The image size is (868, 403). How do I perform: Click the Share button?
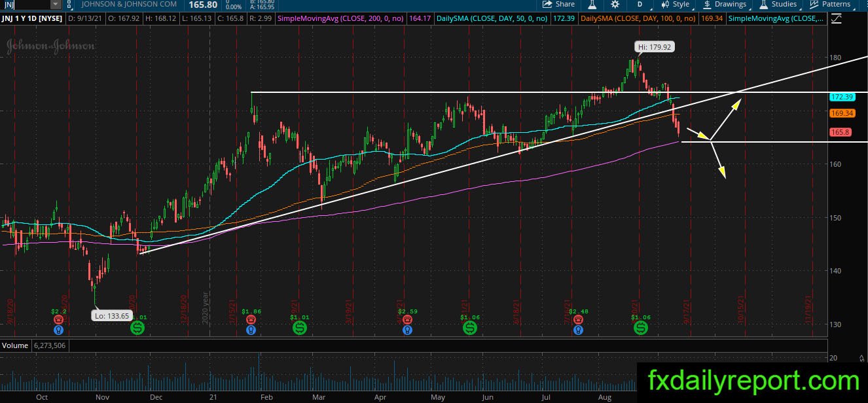click(558, 4)
